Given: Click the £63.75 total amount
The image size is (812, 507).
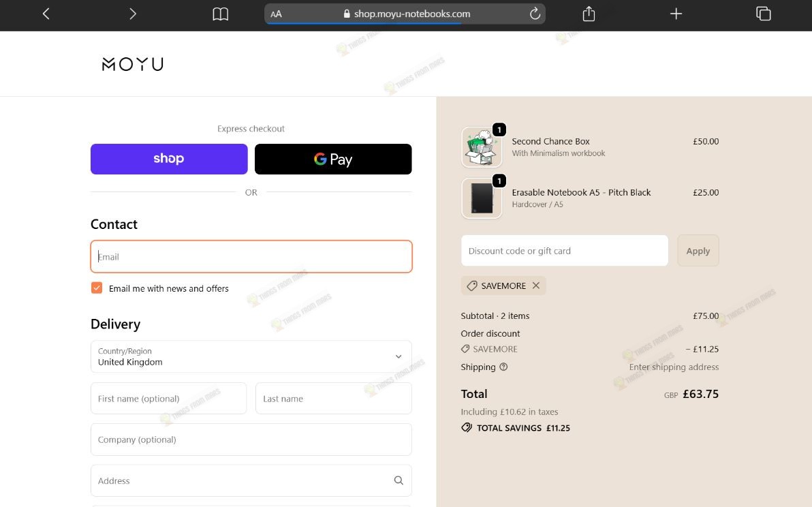Looking at the screenshot, I should click(x=701, y=394).
